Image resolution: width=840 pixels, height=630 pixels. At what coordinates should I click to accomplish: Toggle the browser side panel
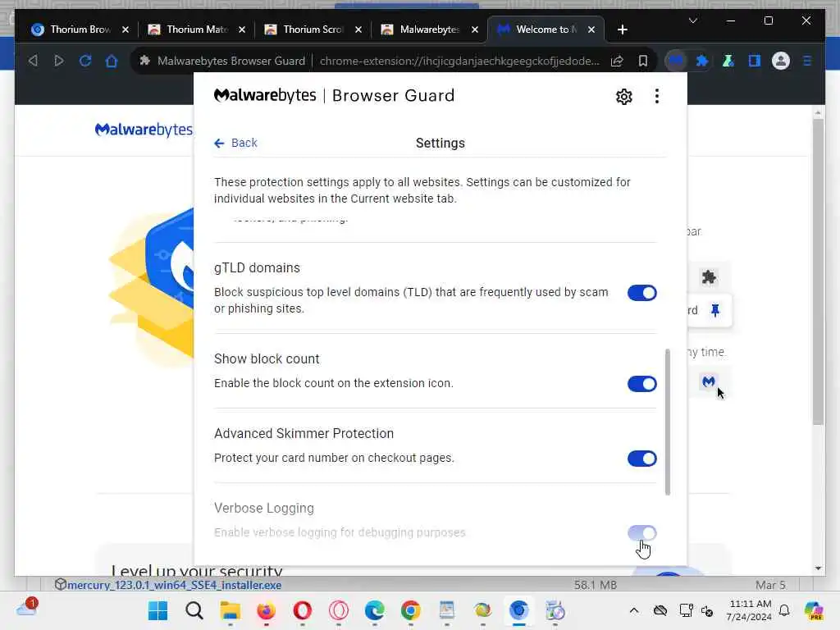[x=755, y=61]
